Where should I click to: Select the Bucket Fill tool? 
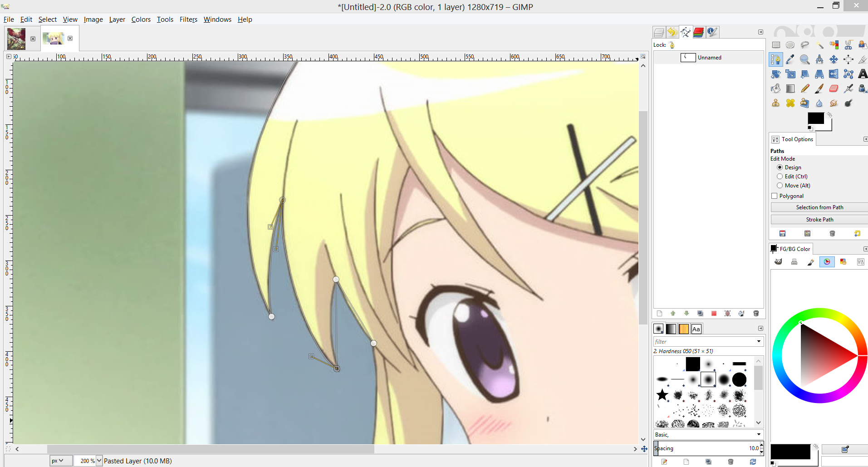pyautogui.click(x=776, y=88)
